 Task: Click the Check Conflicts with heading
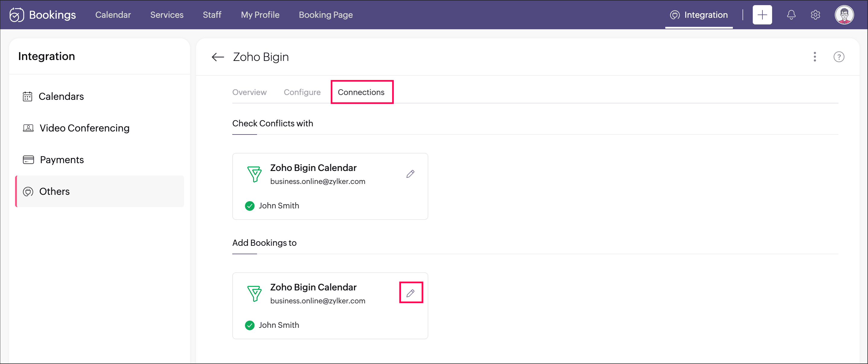coord(273,123)
